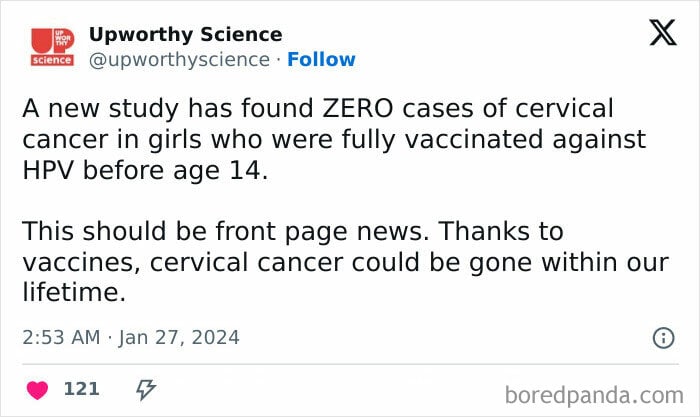Screen dimensions: 700x417
Task: Open the tweet info circle icon
Action: (663, 338)
